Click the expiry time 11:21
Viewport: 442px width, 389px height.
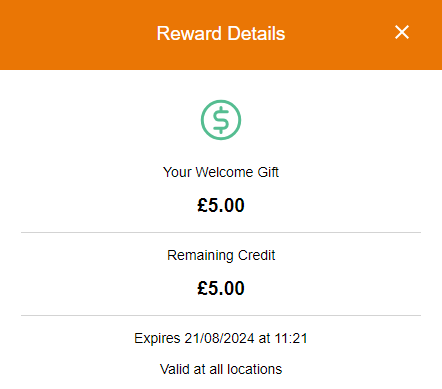pos(291,338)
